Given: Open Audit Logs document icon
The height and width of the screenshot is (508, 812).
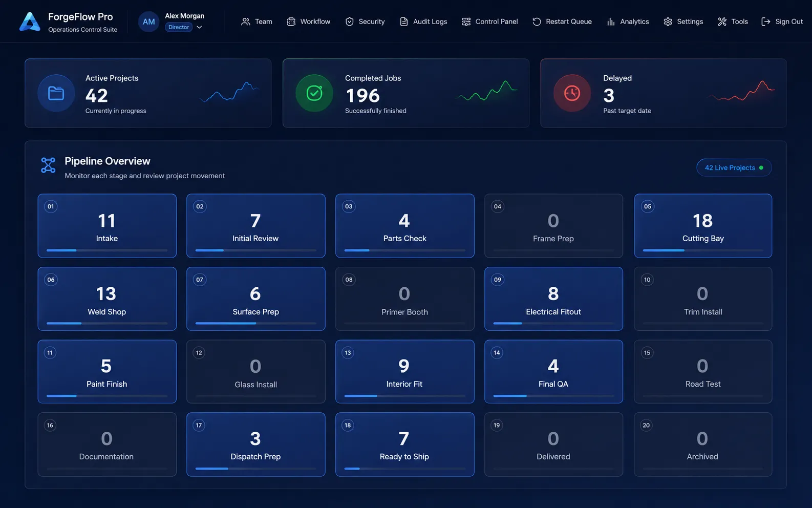Looking at the screenshot, I should tap(404, 22).
